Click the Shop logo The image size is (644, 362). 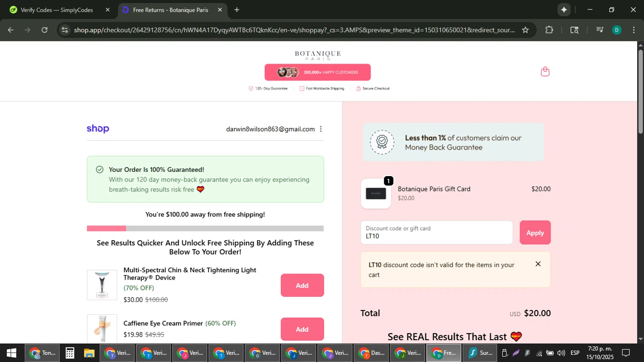(x=98, y=129)
